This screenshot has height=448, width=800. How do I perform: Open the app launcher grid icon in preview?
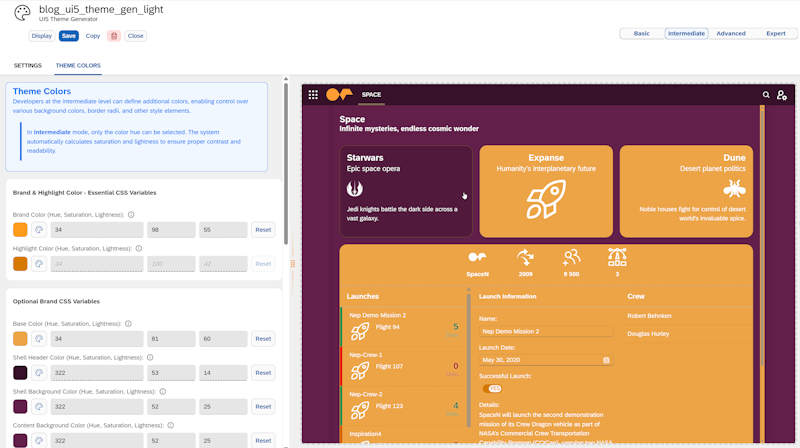click(x=313, y=94)
